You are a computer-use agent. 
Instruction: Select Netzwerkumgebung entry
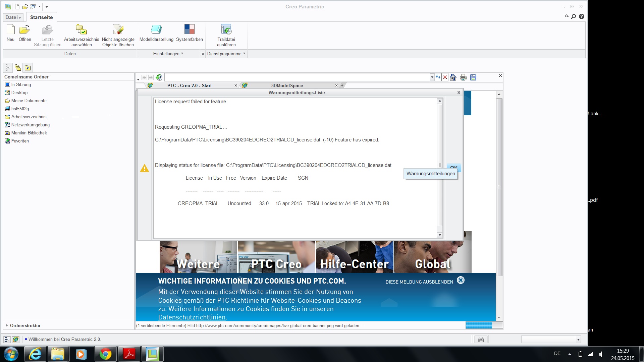tap(27, 125)
